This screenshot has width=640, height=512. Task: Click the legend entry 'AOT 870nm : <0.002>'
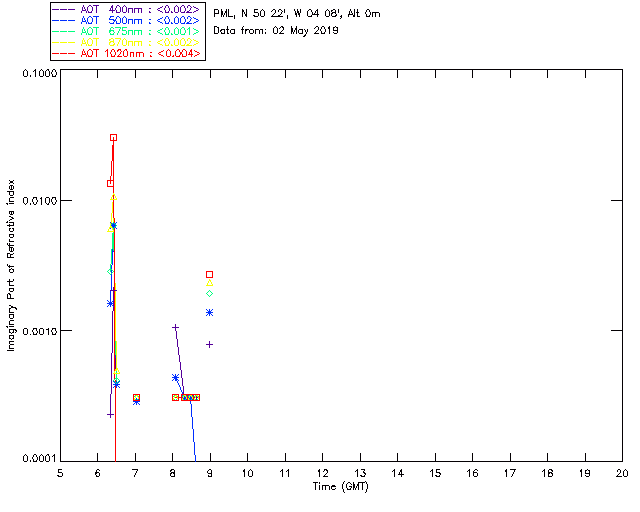[x=128, y=42]
